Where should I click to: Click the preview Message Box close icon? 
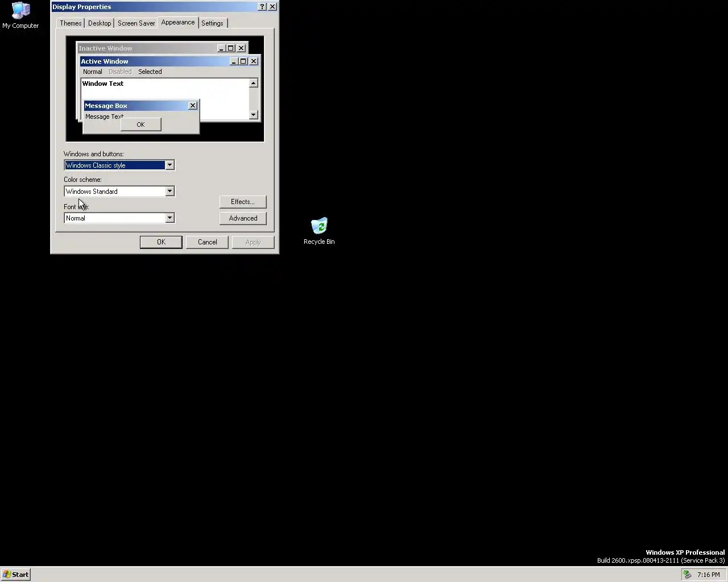coord(193,106)
